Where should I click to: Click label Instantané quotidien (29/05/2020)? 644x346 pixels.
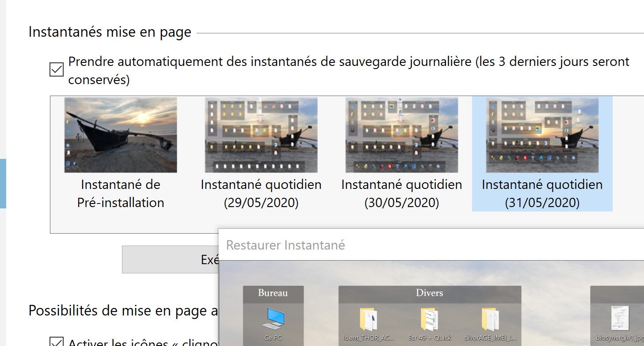pos(261,193)
